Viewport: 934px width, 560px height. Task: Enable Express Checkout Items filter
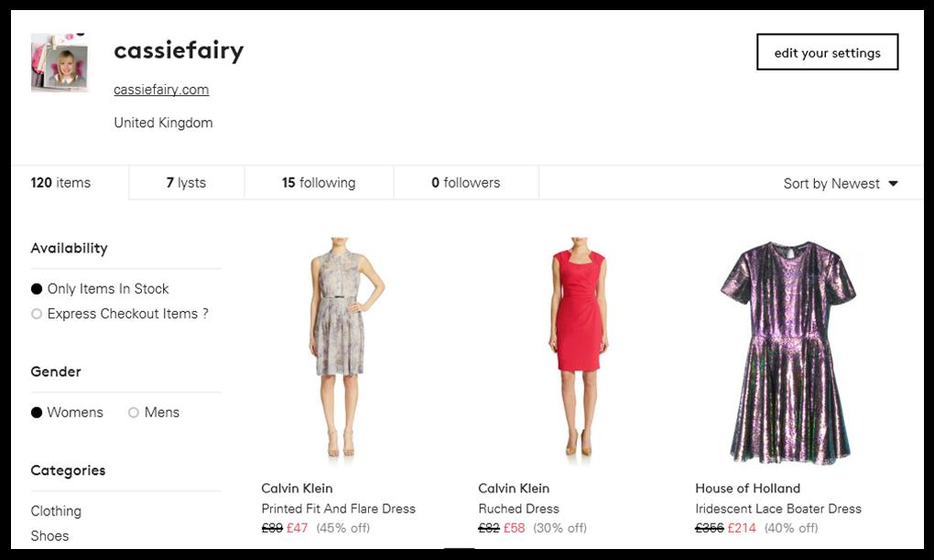37,314
